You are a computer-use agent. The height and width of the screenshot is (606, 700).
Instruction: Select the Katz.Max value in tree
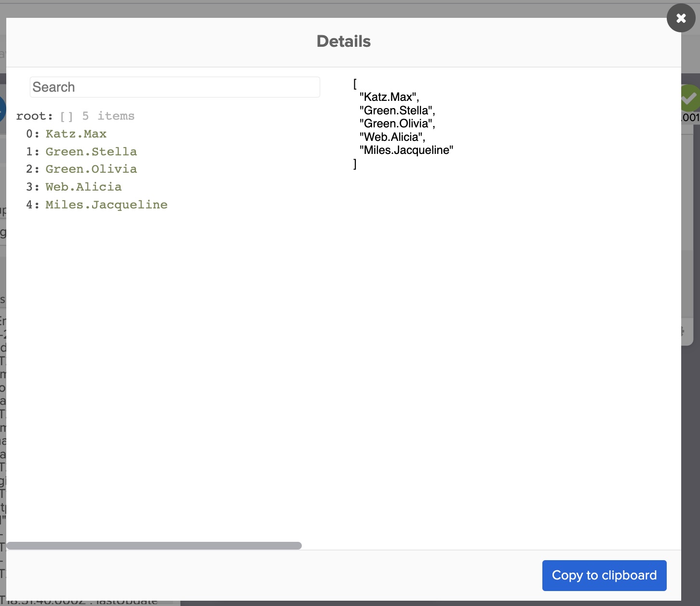point(76,134)
